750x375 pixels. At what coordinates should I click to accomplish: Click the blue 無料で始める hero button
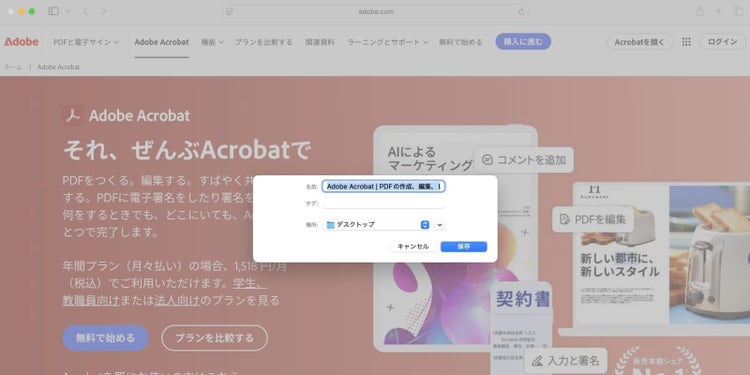coord(105,338)
